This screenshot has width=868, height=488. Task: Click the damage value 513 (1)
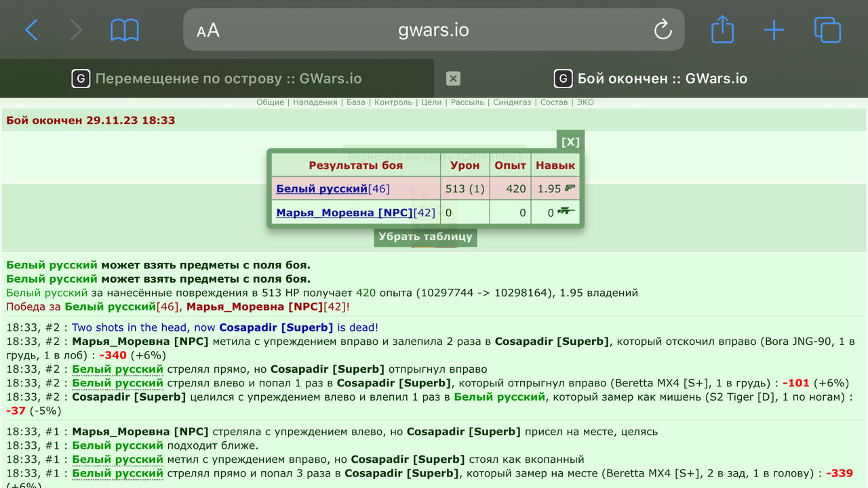465,189
